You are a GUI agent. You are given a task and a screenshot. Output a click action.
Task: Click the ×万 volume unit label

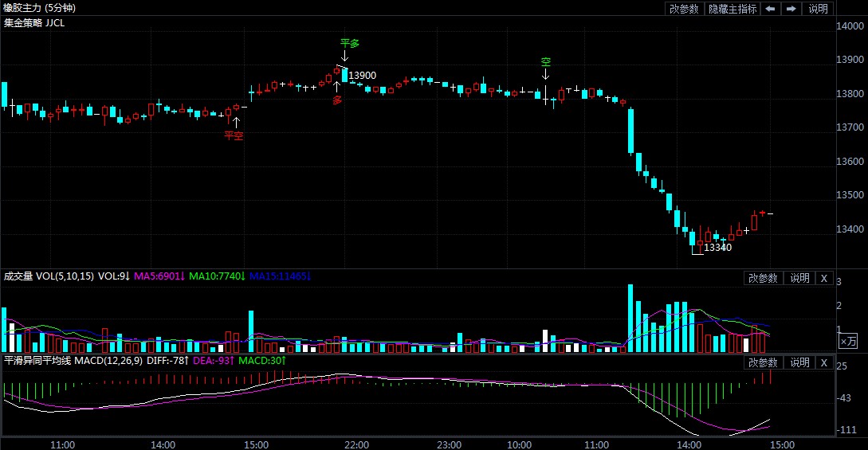(848, 342)
